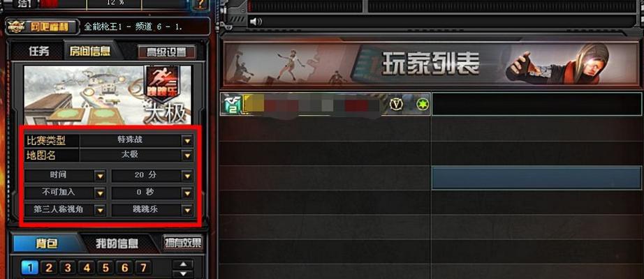Open the 第三人称视角 dropdown
The height and width of the screenshot is (279, 644).
[x=100, y=210]
